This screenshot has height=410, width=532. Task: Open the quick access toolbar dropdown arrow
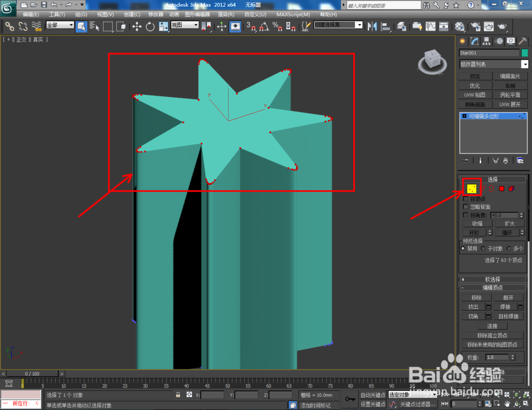click(x=82, y=5)
